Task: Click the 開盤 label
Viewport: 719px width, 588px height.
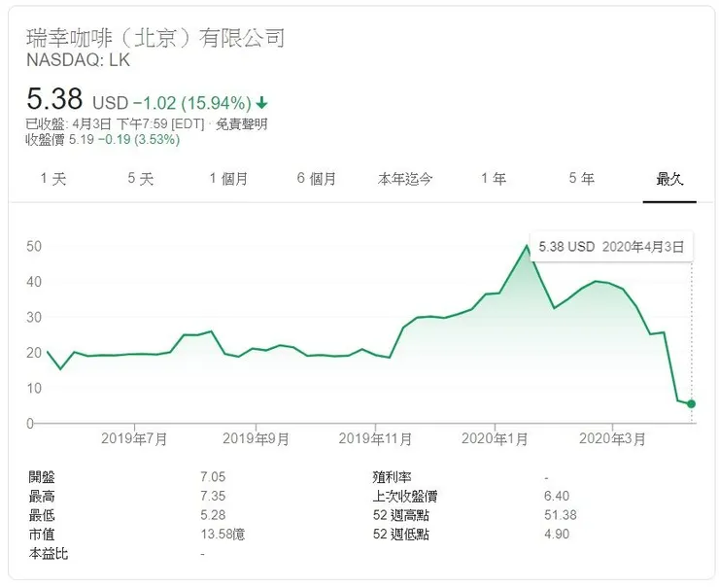Action: [x=42, y=477]
